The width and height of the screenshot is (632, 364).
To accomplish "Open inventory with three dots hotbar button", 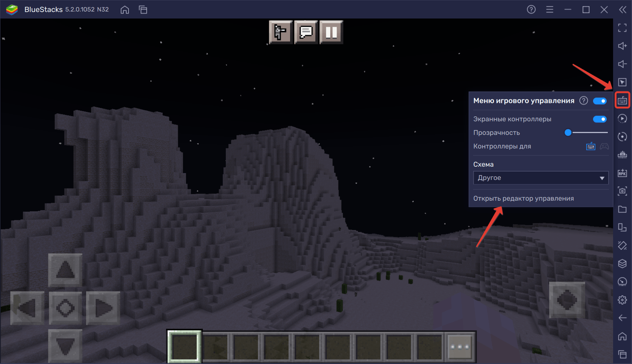I will 460,347.
